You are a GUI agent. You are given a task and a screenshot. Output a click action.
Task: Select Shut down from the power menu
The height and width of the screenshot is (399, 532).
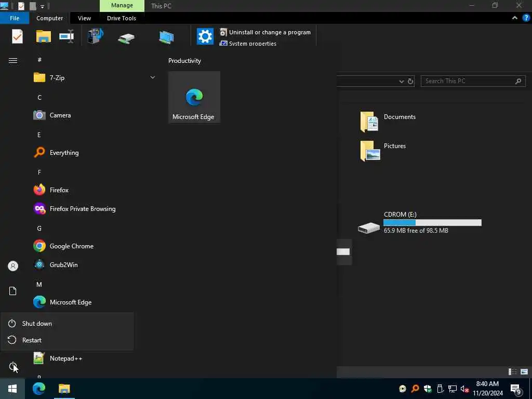point(67,323)
